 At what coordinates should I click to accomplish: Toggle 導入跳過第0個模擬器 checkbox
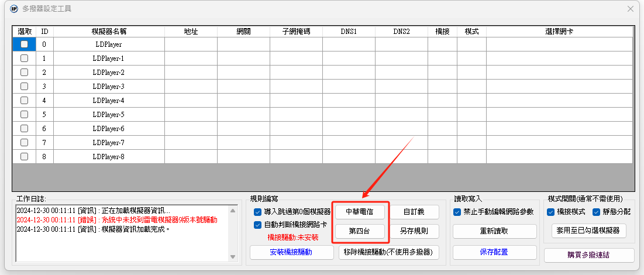258,212
